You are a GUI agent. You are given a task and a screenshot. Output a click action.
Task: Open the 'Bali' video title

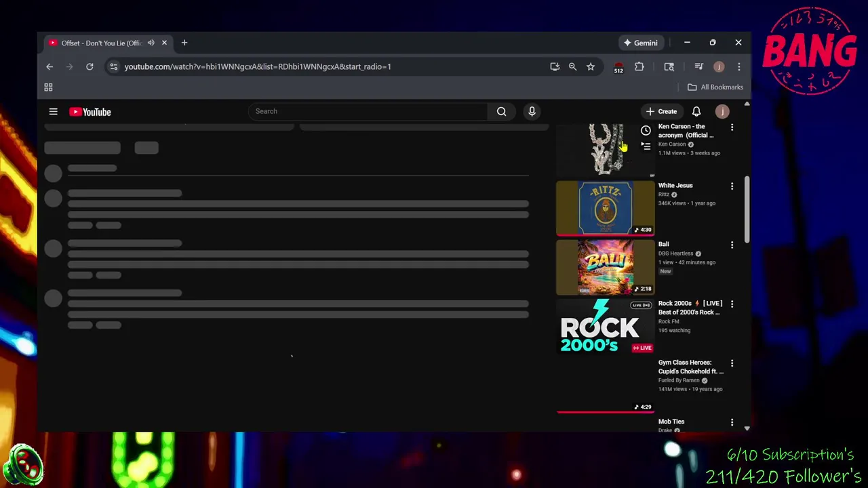663,245
